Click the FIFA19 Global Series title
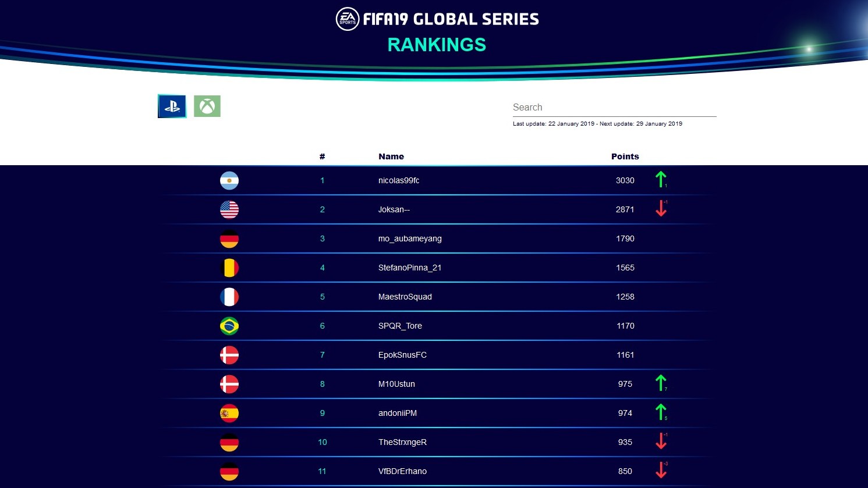The width and height of the screenshot is (868, 488). pyautogui.click(x=451, y=19)
